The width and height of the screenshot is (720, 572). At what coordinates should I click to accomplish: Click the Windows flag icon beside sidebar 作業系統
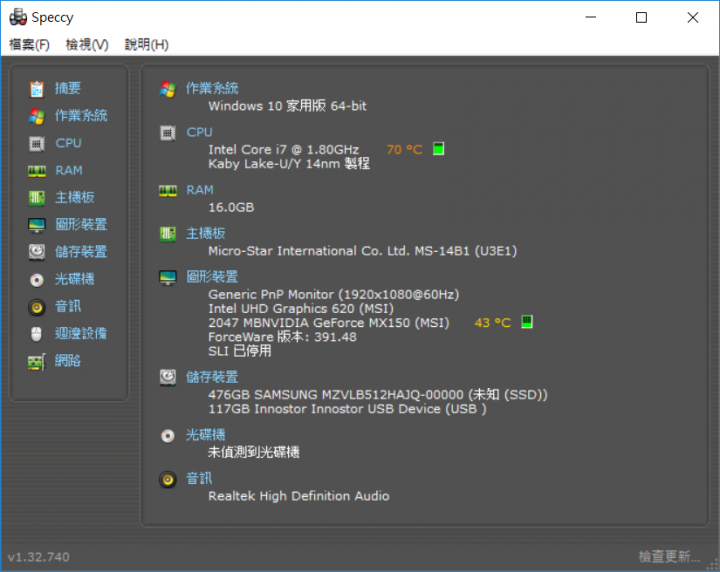pyautogui.click(x=37, y=116)
